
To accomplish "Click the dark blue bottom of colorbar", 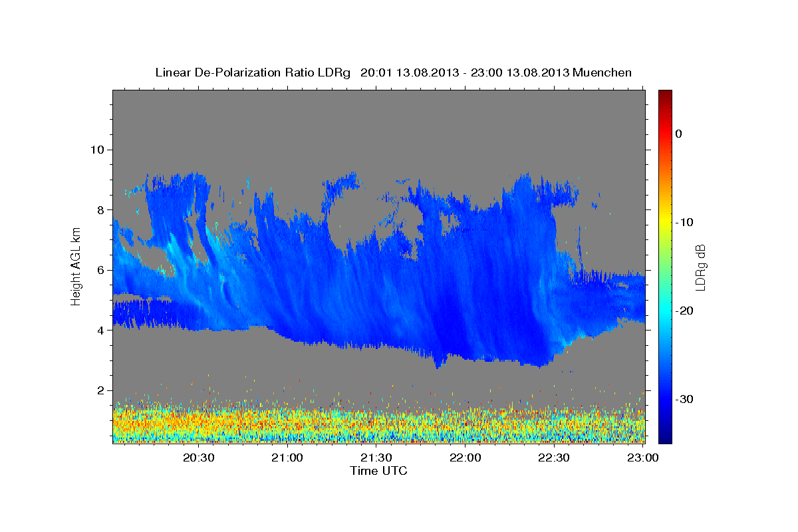I will point(665,438).
